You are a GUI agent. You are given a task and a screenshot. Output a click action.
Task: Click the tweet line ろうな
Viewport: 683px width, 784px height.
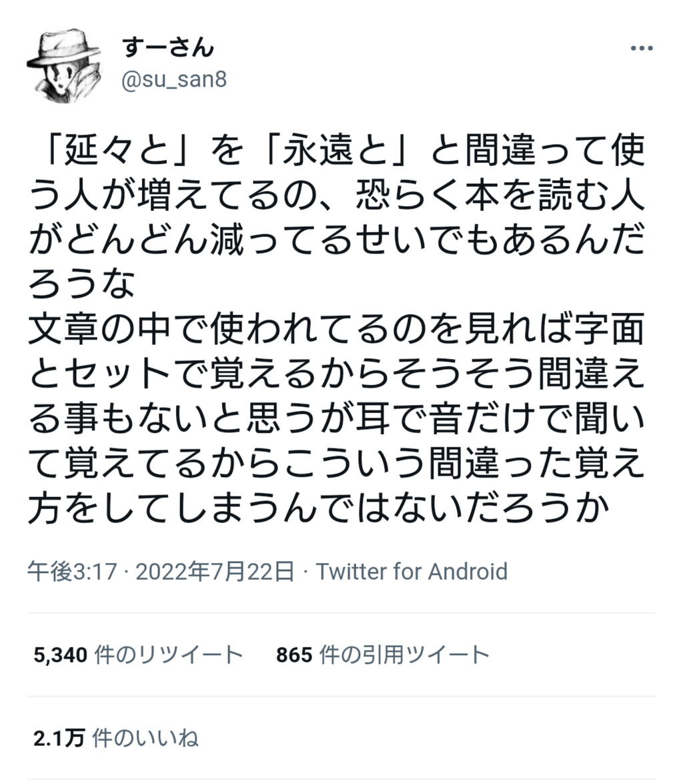click(82, 286)
